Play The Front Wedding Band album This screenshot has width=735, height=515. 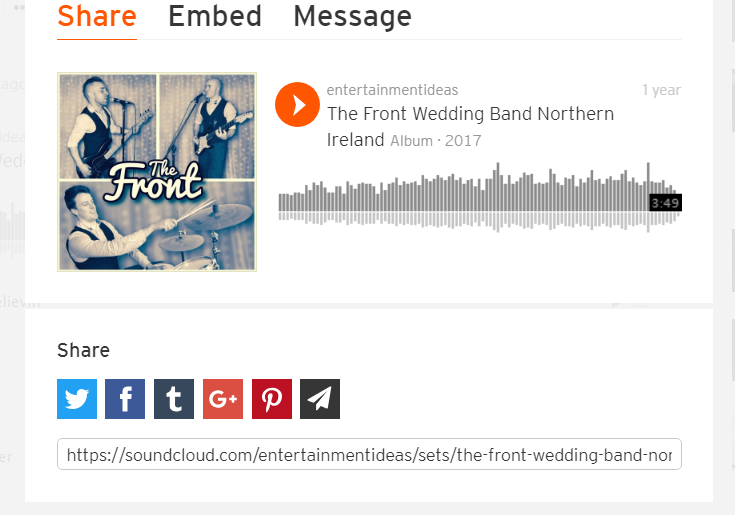click(x=297, y=104)
